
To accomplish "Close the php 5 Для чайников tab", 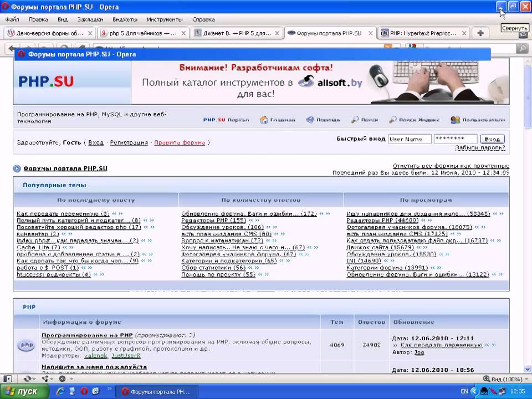I will tap(183, 33).
